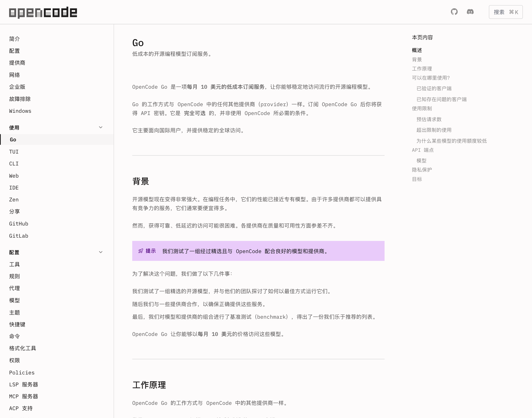Open the CLI sidebar page
532x418 pixels.
tap(14, 164)
